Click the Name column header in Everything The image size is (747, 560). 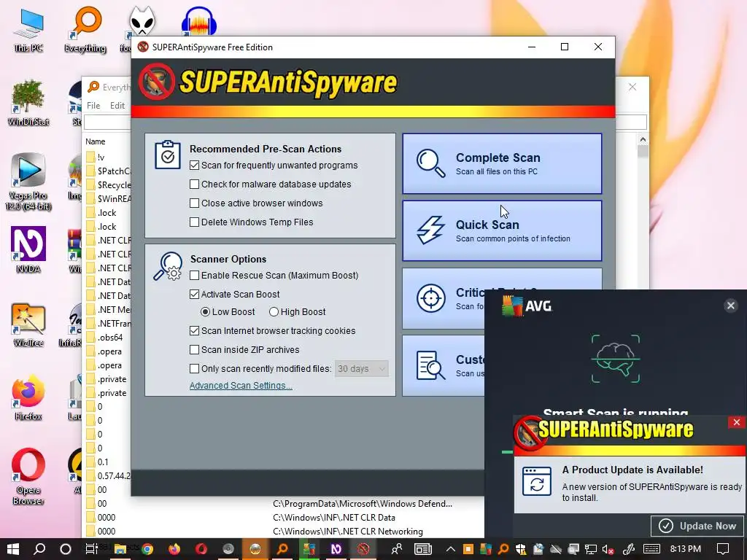pyautogui.click(x=96, y=141)
